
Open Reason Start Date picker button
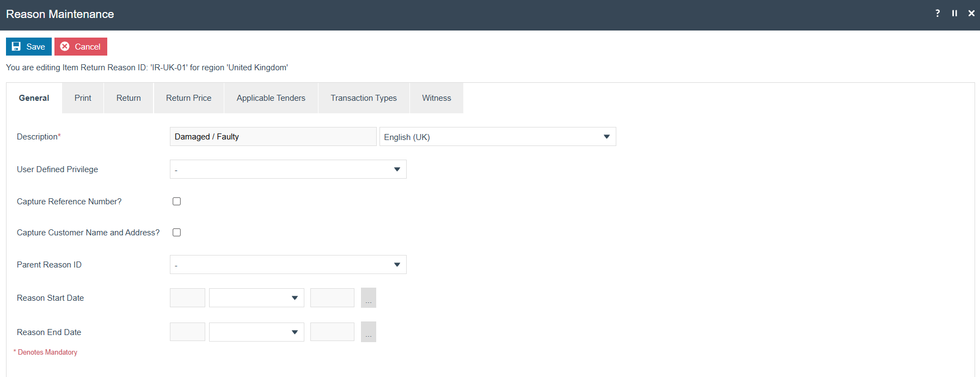[x=369, y=298]
